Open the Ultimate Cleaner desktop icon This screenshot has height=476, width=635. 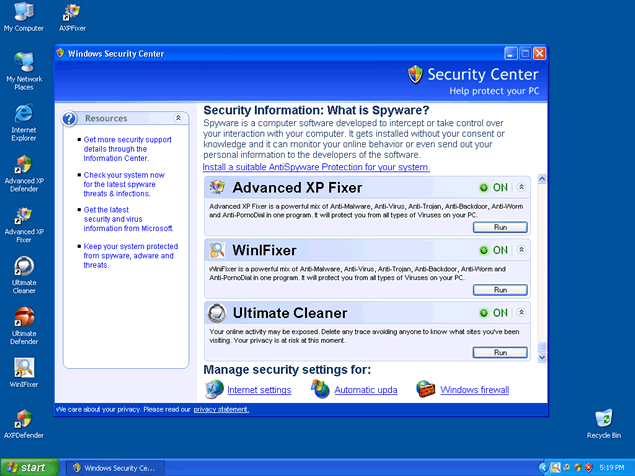pyautogui.click(x=24, y=268)
